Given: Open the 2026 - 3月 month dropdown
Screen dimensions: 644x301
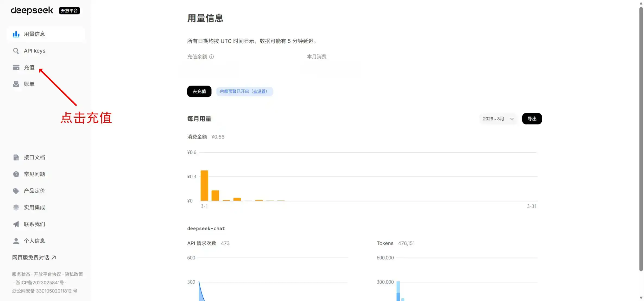Looking at the screenshot, I should point(498,119).
